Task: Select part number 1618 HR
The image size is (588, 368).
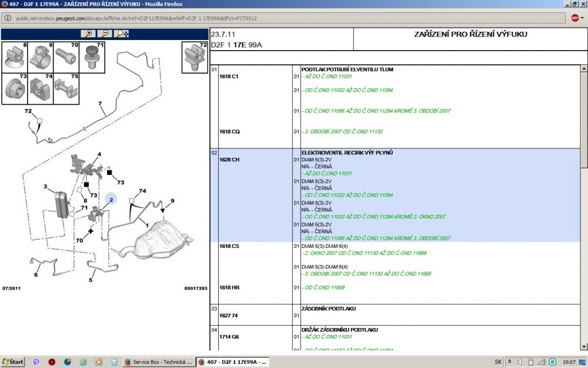Action: (229, 287)
